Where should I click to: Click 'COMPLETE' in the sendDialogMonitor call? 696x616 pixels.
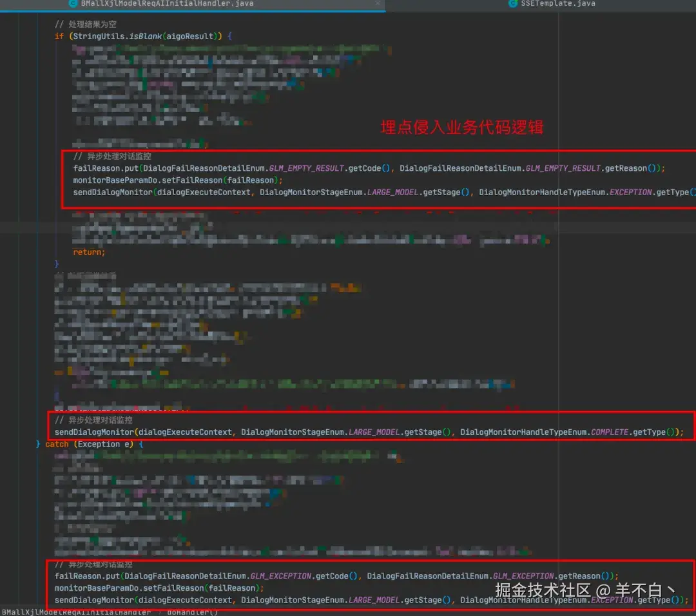pos(610,432)
